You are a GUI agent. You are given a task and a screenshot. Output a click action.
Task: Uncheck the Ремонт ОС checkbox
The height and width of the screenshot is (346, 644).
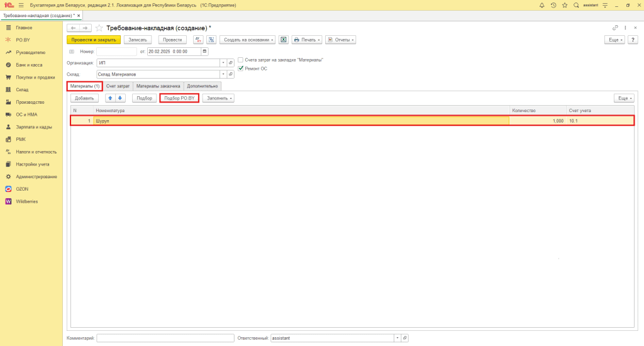[241, 69]
